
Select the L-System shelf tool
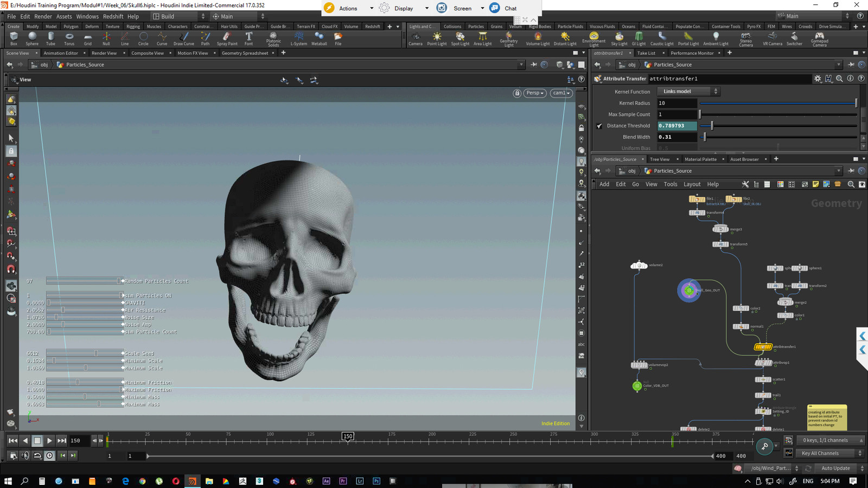pos(298,38)
